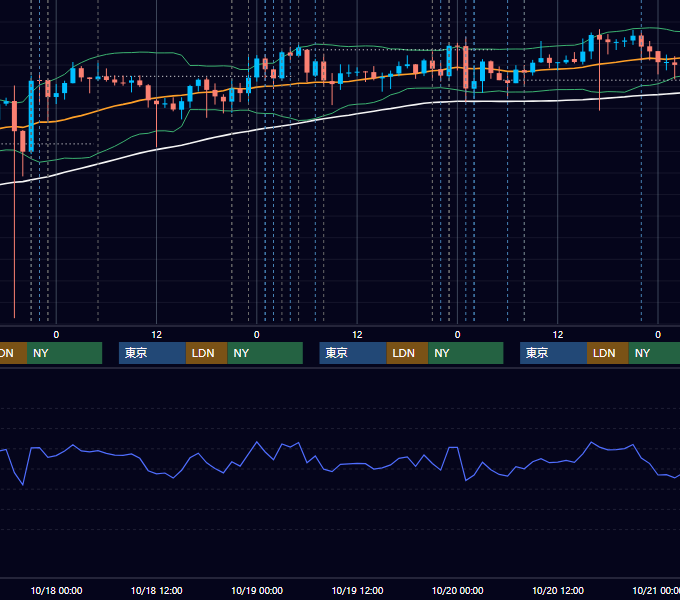Click hour label 0 above 10/20 00:00

[x=458, y=335]
